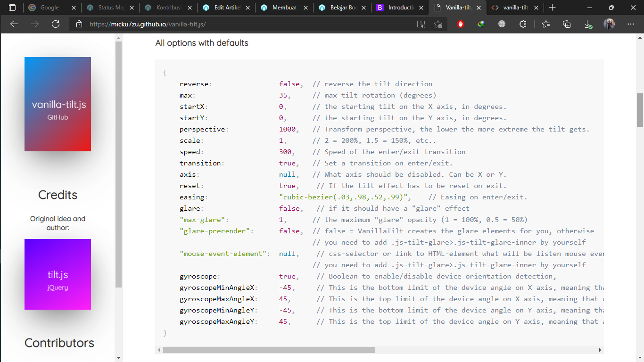
Task: Switch to the Google tab
Action: 50,8
